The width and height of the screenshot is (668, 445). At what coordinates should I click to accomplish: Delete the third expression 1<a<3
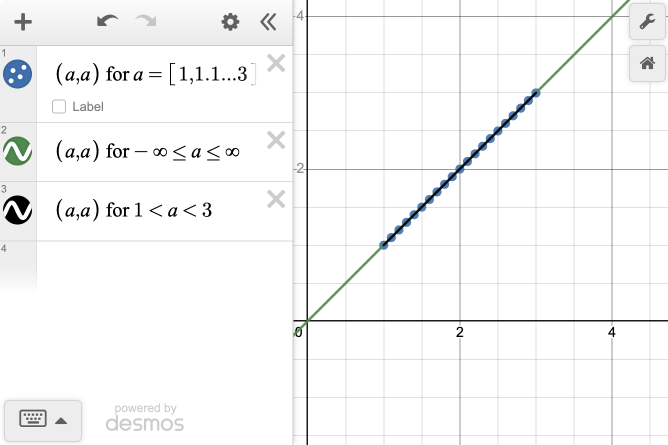click(277, 199)
